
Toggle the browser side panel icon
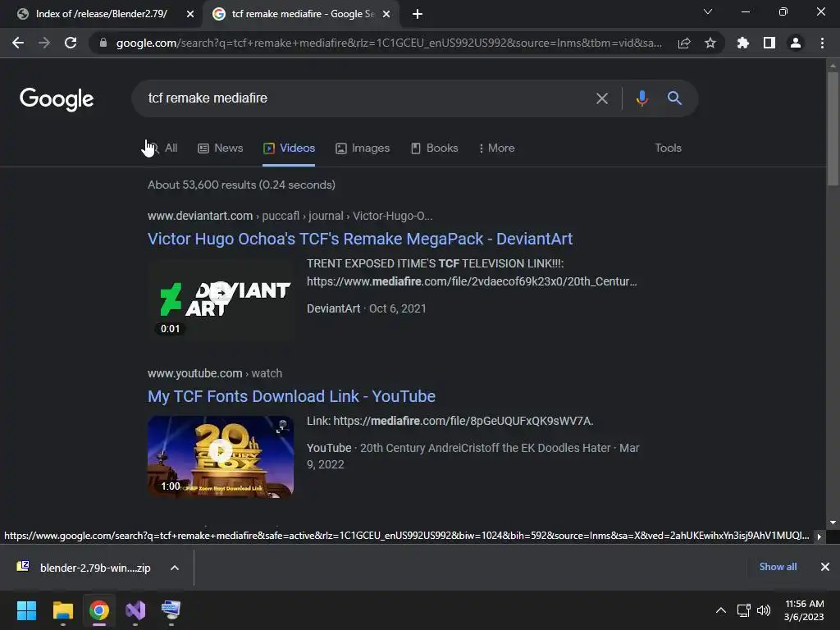[x=769, y=43]
